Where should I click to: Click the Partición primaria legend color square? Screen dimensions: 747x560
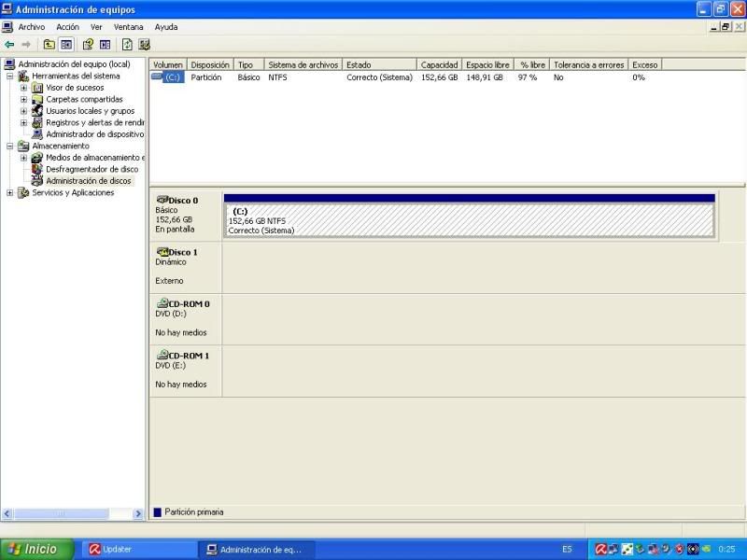point(158,512)
